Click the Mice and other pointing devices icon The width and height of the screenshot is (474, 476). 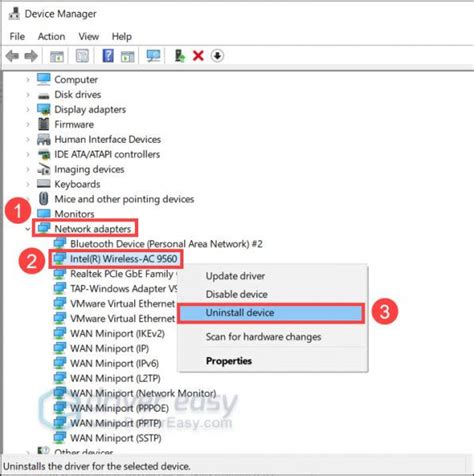point(44,199)
